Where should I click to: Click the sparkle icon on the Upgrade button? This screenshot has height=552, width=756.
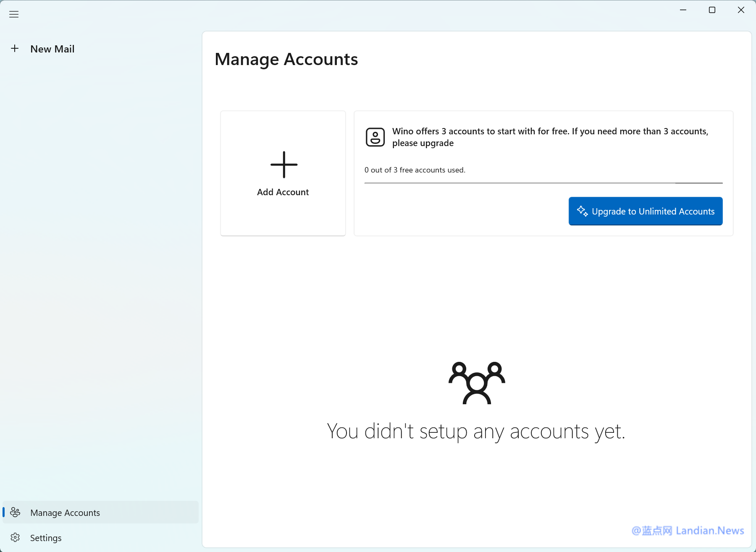point(582,211)
